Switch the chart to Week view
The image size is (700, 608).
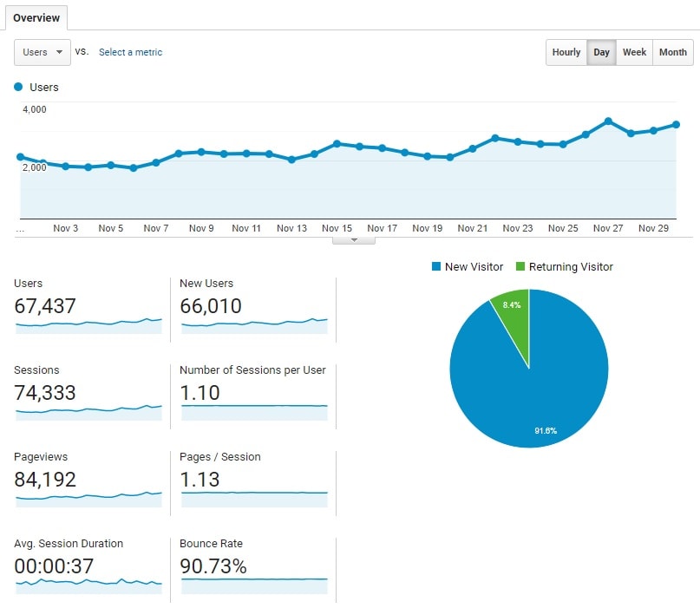point(634,52)
